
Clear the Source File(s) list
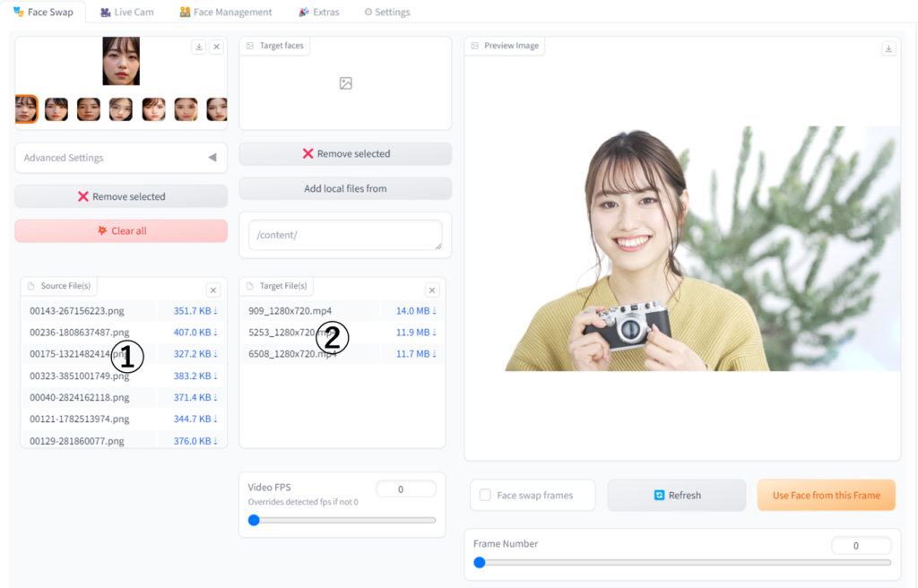coord(213,290)
